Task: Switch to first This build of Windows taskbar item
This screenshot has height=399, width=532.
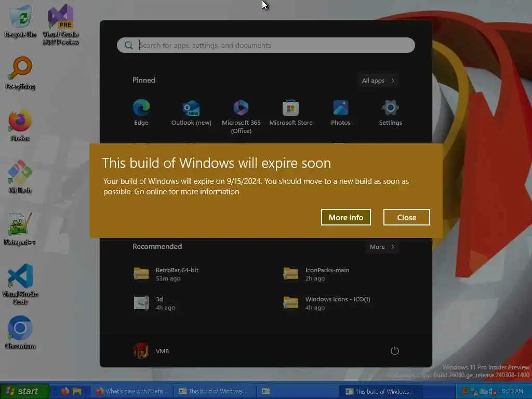Action: pyautogui.click(x=214, y=391)
